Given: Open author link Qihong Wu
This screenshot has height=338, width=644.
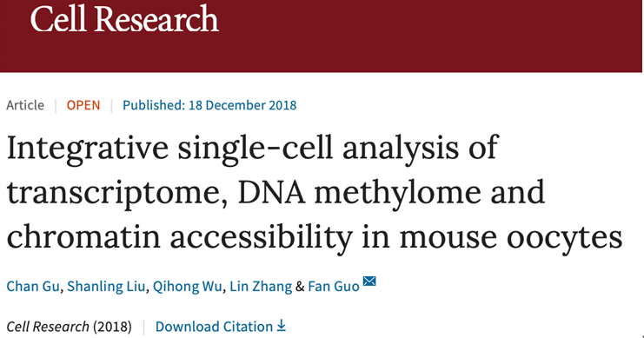Looking at the screenshot, I should (187, 286).
